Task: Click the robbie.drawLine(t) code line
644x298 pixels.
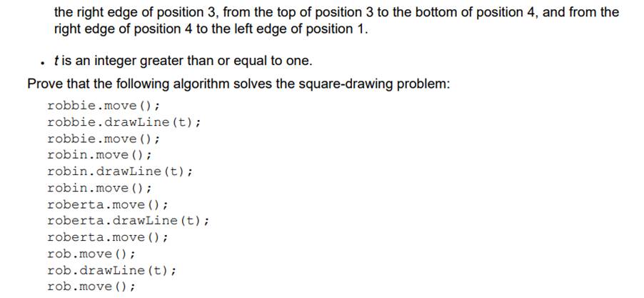Action: click(x=124, y=122)
